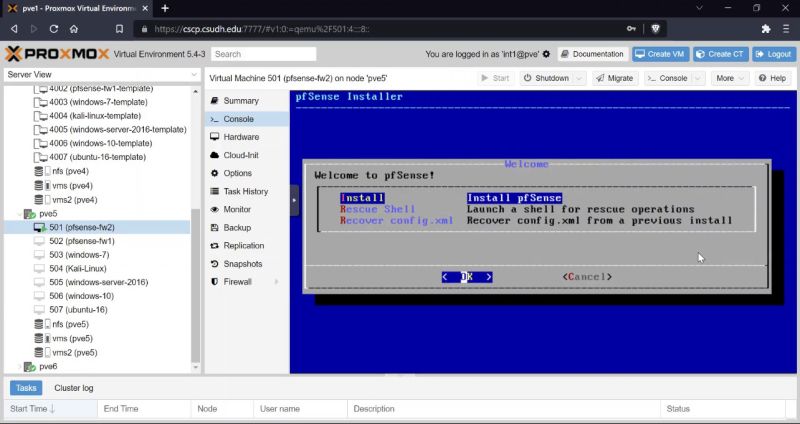Open the Summary tab

[x=247, y=101]
